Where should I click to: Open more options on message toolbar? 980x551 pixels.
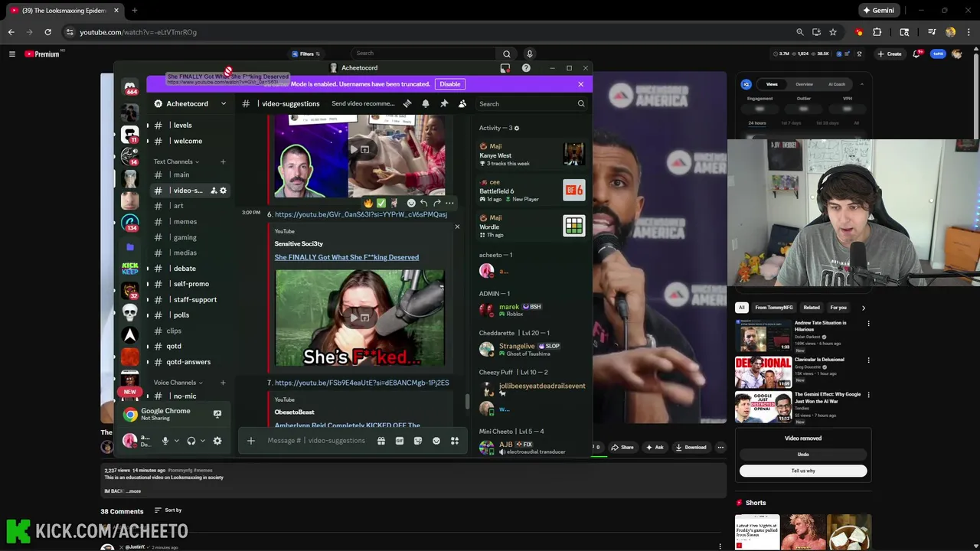pyautogui.click(x=450, y=203)
